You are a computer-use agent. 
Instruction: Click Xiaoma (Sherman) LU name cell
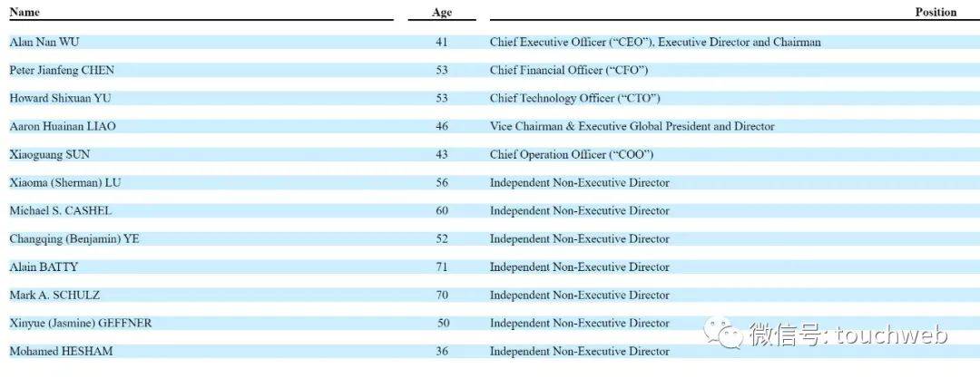pos(64,182)
